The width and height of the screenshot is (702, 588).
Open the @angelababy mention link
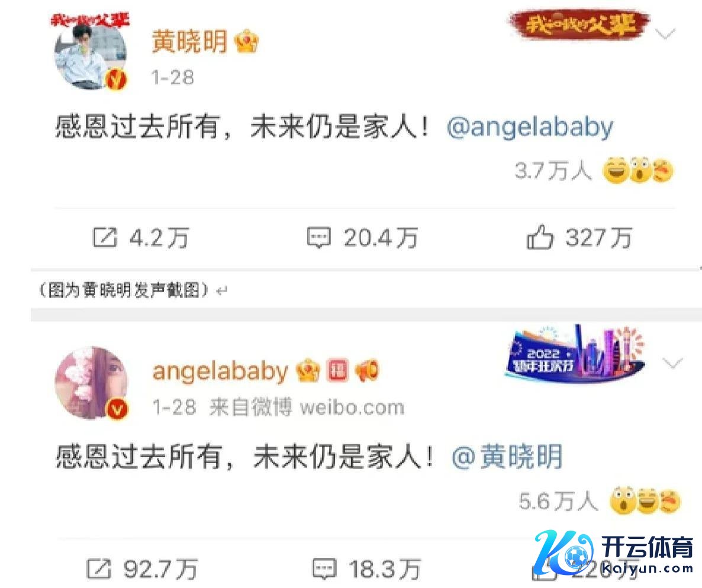[x=530, y=128]
